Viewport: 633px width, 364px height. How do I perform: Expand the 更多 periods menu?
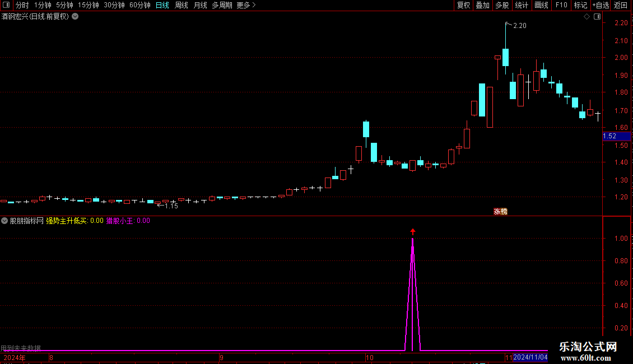pos(246,5)
